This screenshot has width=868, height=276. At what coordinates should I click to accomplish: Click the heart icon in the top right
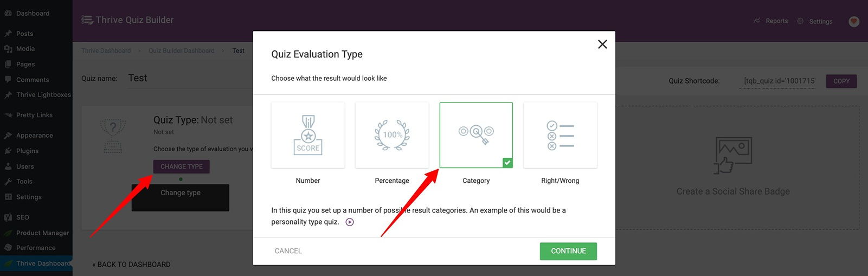[854, 22]
